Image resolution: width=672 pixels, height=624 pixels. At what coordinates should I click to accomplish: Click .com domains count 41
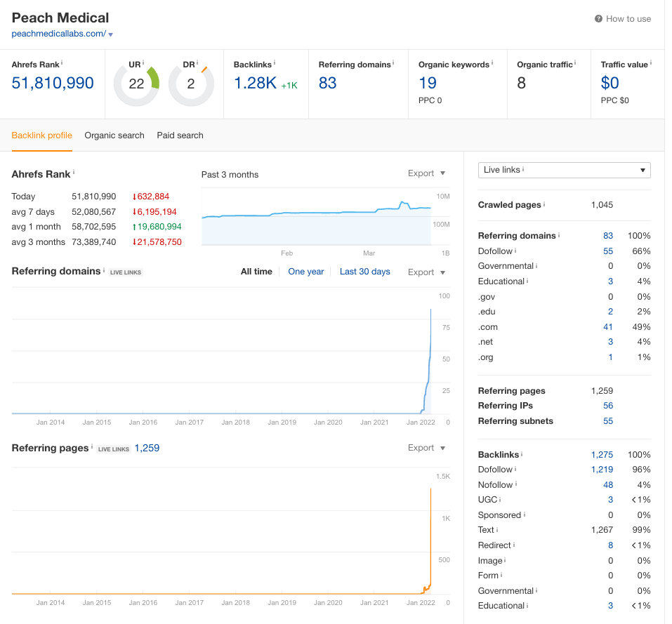607,327
